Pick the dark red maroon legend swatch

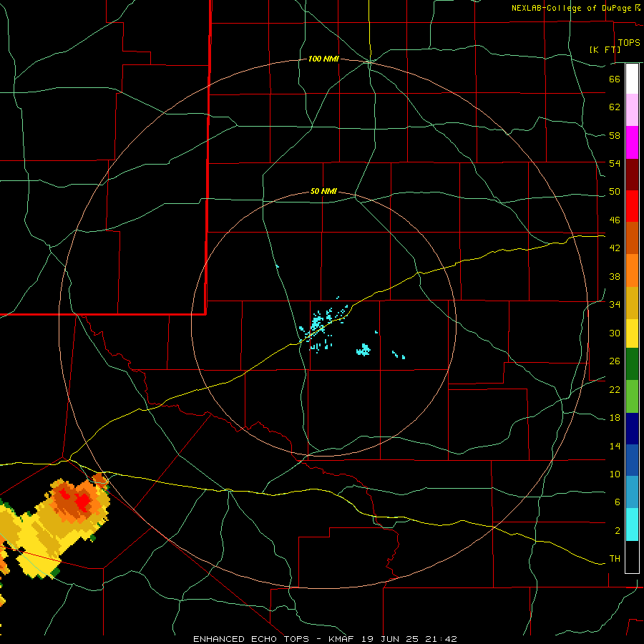(632, 175)
